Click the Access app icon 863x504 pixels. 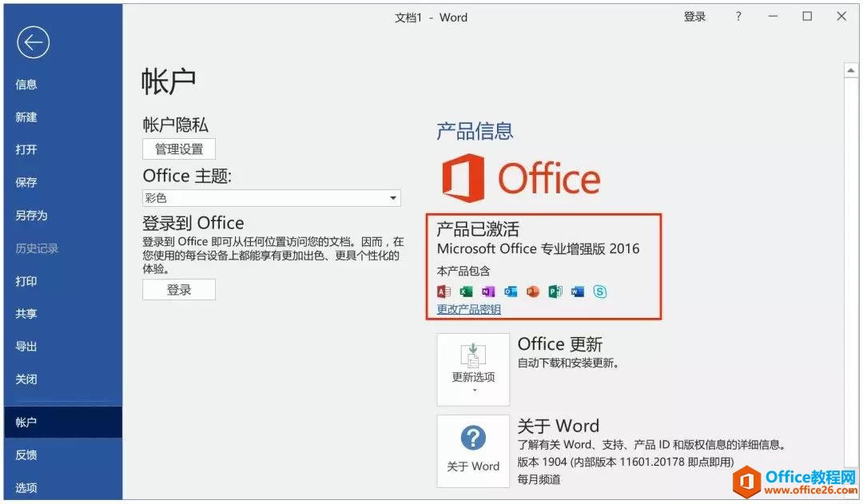[x=443, y=292]
